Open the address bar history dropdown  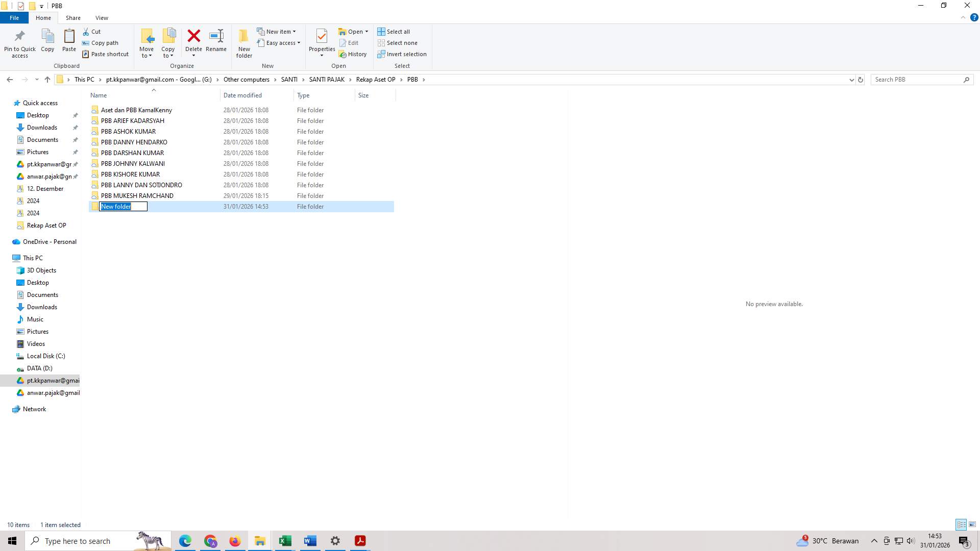[x=851, y=80]
